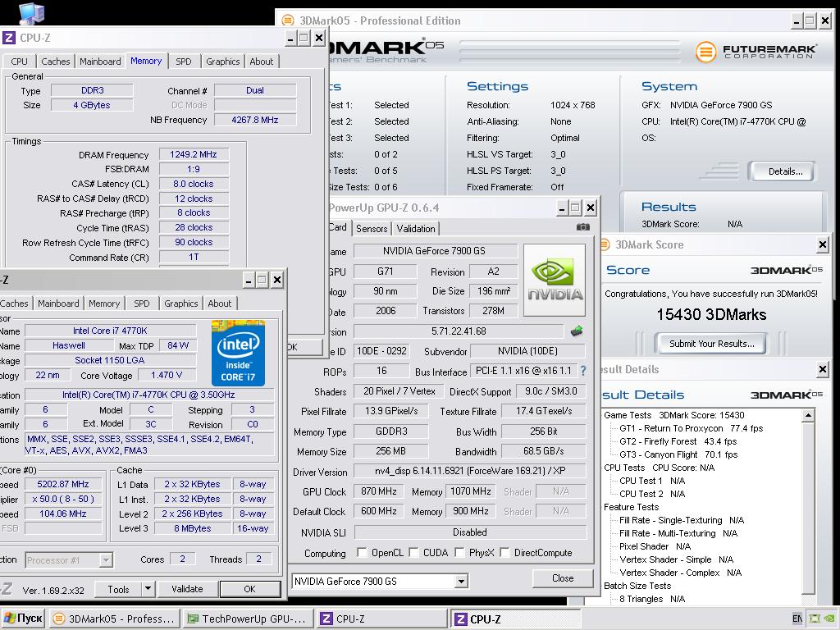Click the BIOS save chip icon

[x=577, y=331]
